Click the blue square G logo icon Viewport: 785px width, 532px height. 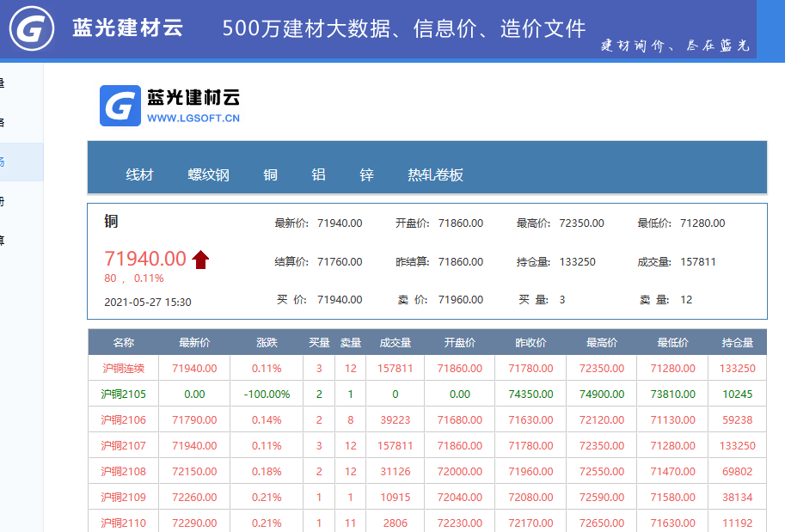pos(120,106)
